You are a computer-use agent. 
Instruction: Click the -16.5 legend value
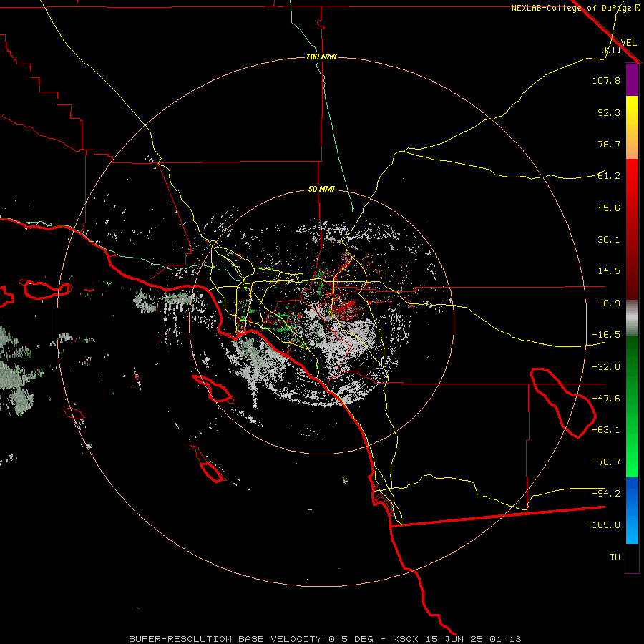[x=606, y=335]
